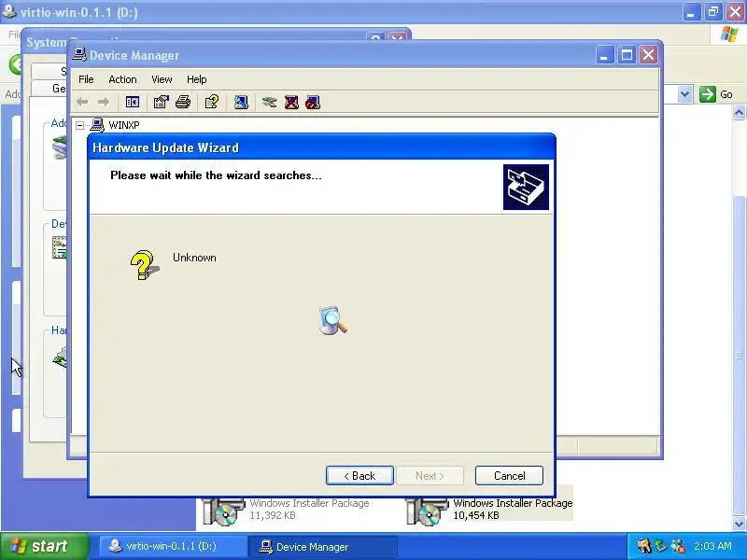Maximize the Device Manager window
Screen dimensions: 747x560
click(627, 55)
